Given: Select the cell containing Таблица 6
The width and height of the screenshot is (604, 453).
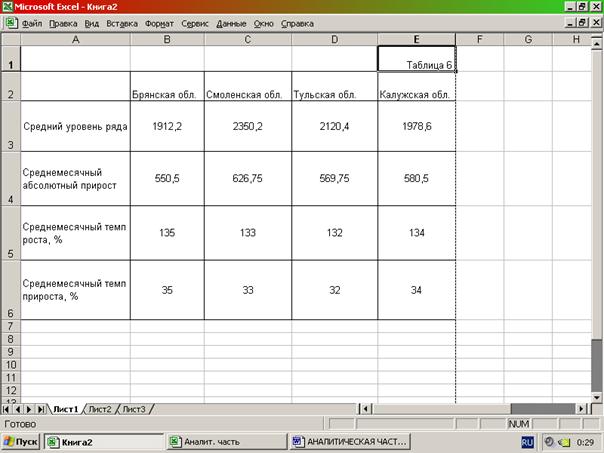Looking at the screenshot, I should click(x=417, y=59).
